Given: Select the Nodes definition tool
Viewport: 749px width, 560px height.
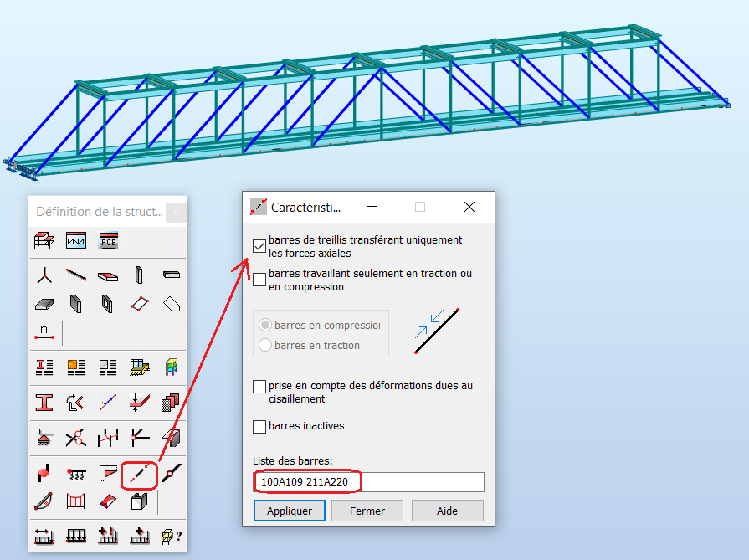Looking at the screenshot, I should click(x=44, y=274).
